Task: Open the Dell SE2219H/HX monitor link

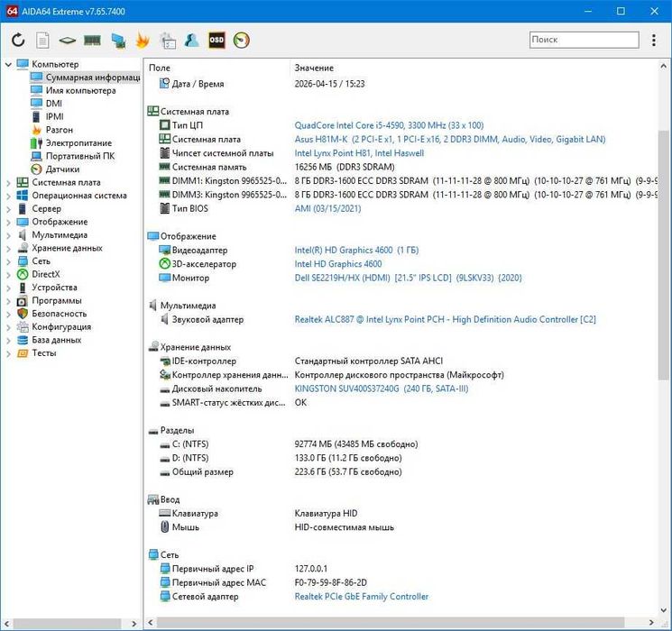Action: pyautogui.click(x=408, y=278)
